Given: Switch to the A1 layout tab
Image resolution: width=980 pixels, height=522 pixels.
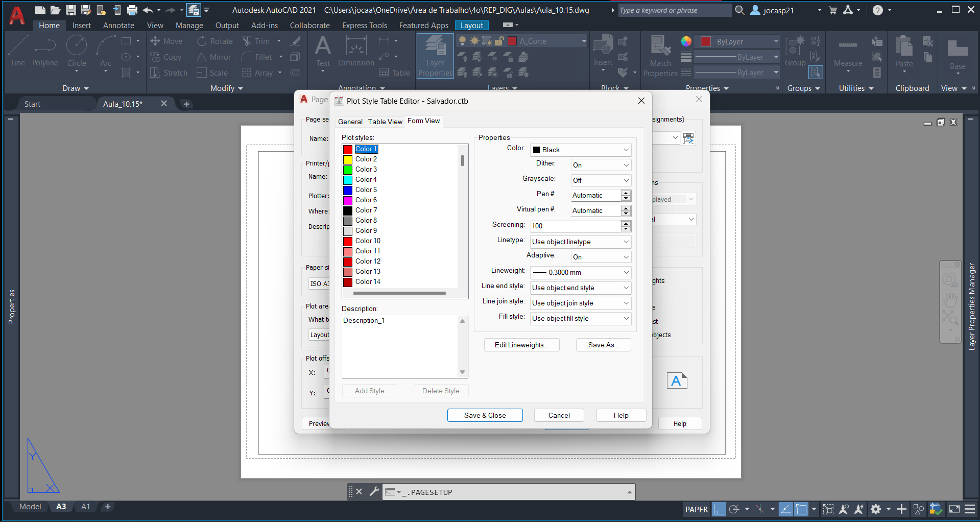Looking at the screenshot, I should coord(85,507).
